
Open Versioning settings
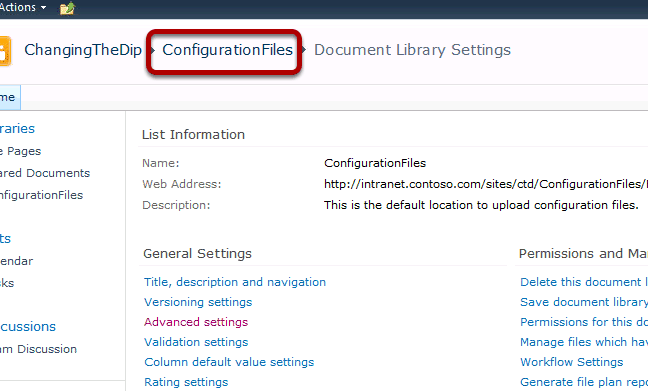point(198,302)
